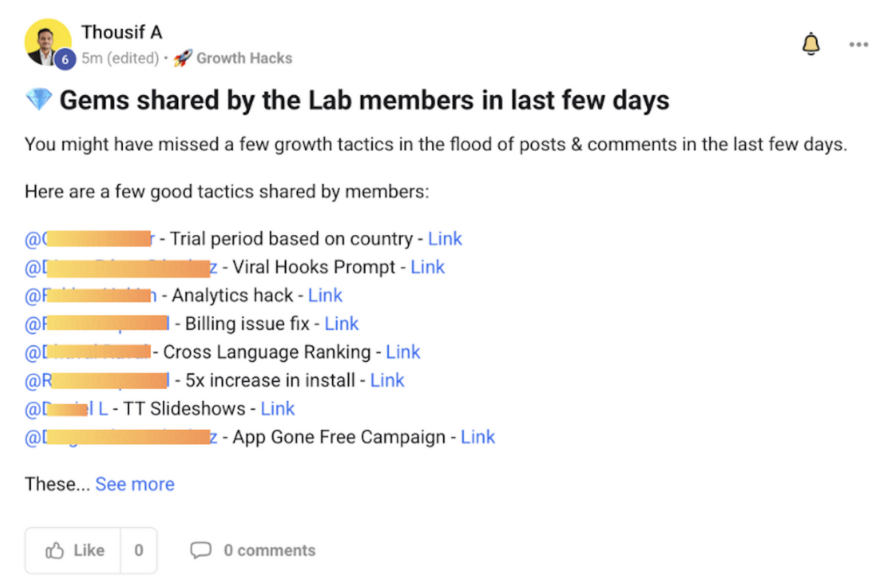Open the 5x increase in install Link
The width and height of the screenshot is (896, 588).
click(387, 380)
